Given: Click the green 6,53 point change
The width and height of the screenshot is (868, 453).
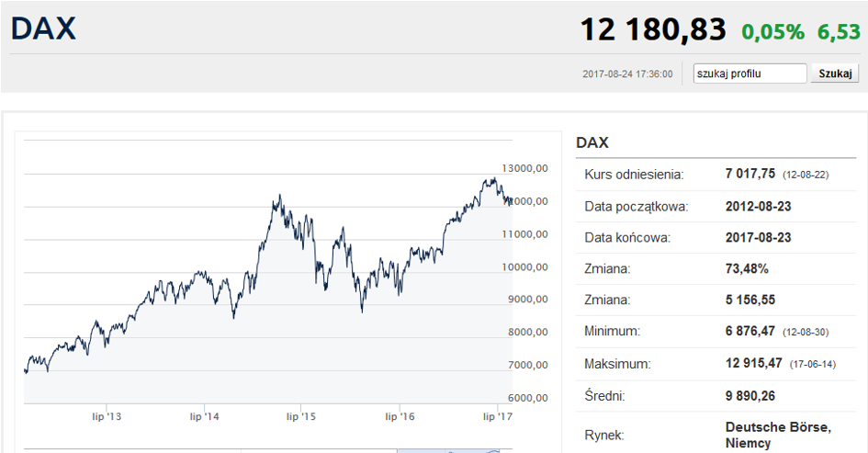Looking at the screenshot, I should [x=837, y=32].
